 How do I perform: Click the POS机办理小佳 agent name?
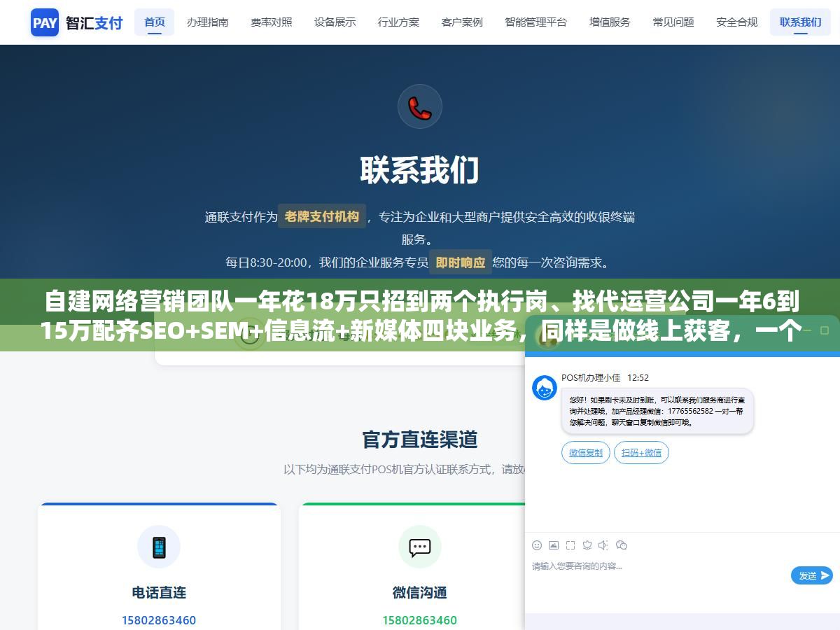click(x=591, y=377)
